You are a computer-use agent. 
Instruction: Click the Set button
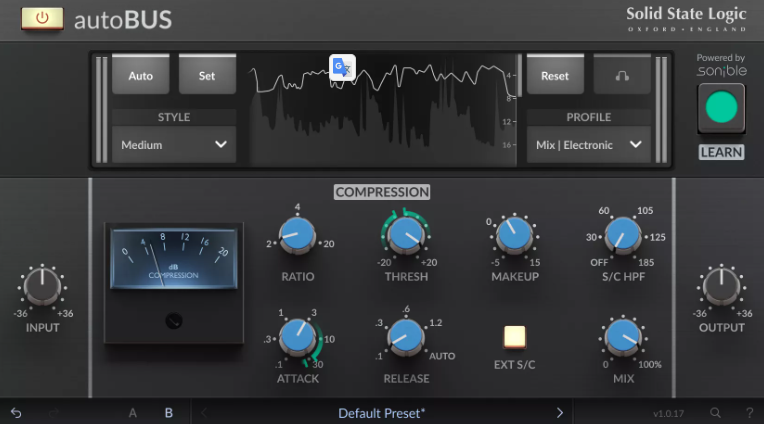coord(206,76)
